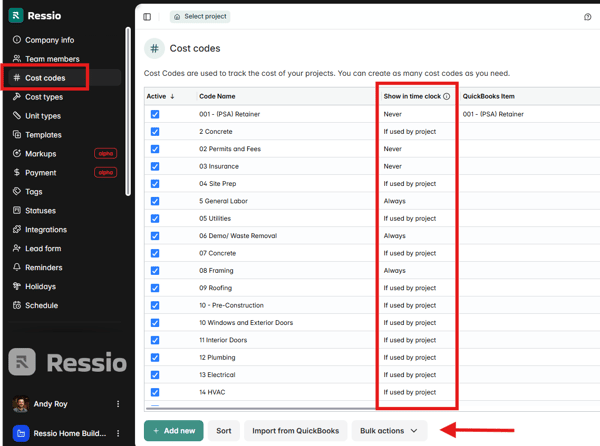The height and width of the screenshot is (446, 600).
Task: Click the sidebar vertical scrollbar
Action: coord(128,110)
